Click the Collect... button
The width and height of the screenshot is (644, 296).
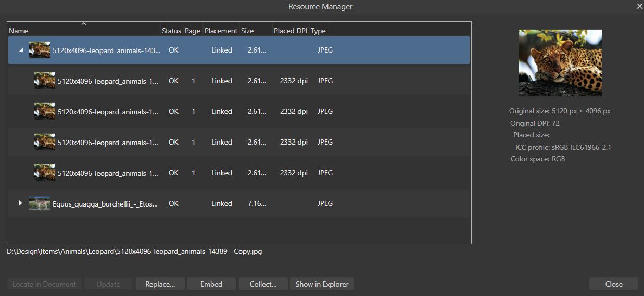pos(263,284)
